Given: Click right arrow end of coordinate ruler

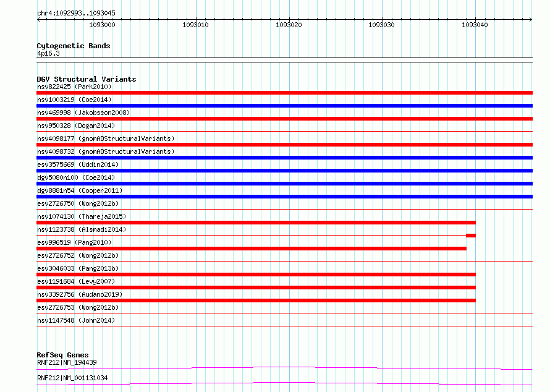Looking at the screenshot, I should click(x=531, y=20).
